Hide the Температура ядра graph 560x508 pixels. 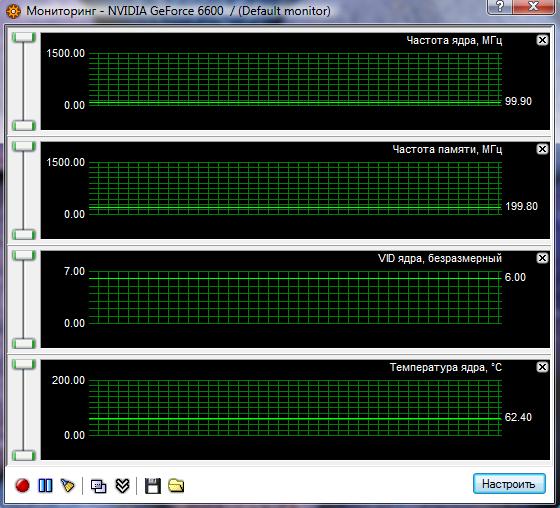pos(542,367)
